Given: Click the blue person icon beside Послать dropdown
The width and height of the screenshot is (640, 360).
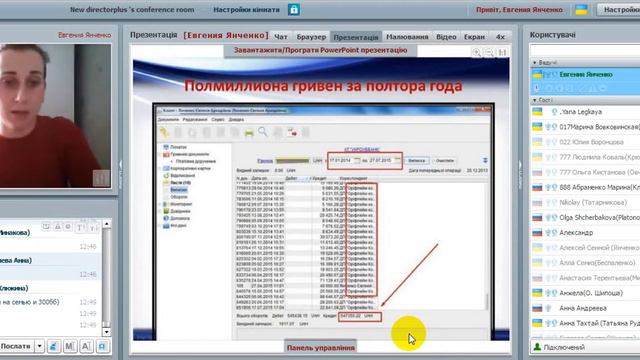Looking at the screenshot, I should point(53,347).
